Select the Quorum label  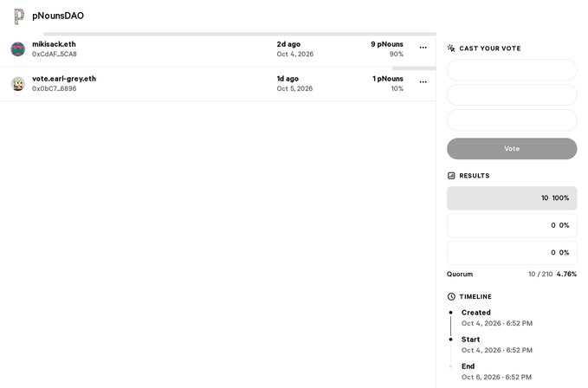[x=460, y=274]
